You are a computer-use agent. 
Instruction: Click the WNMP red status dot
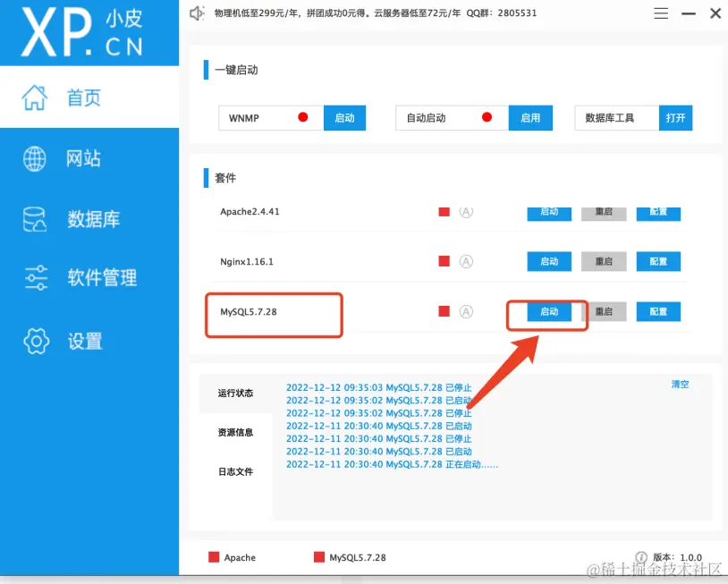pos(303,117)
